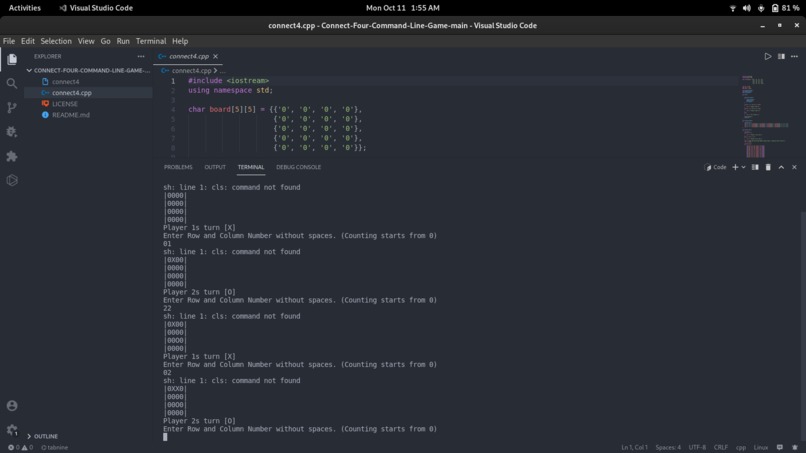The image size is (806, 453).
Task: Show errors and warnings count in status bar
Action: tap(20, 447)
